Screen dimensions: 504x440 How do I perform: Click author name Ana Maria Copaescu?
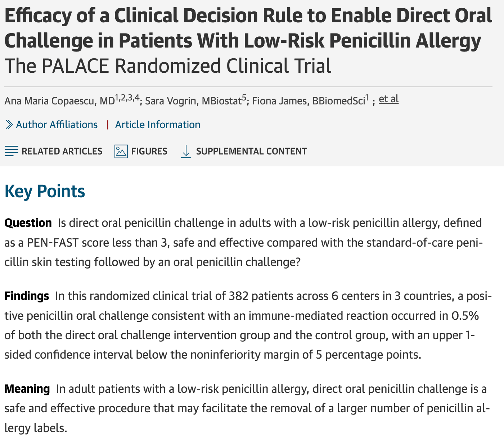coord(51,101)
